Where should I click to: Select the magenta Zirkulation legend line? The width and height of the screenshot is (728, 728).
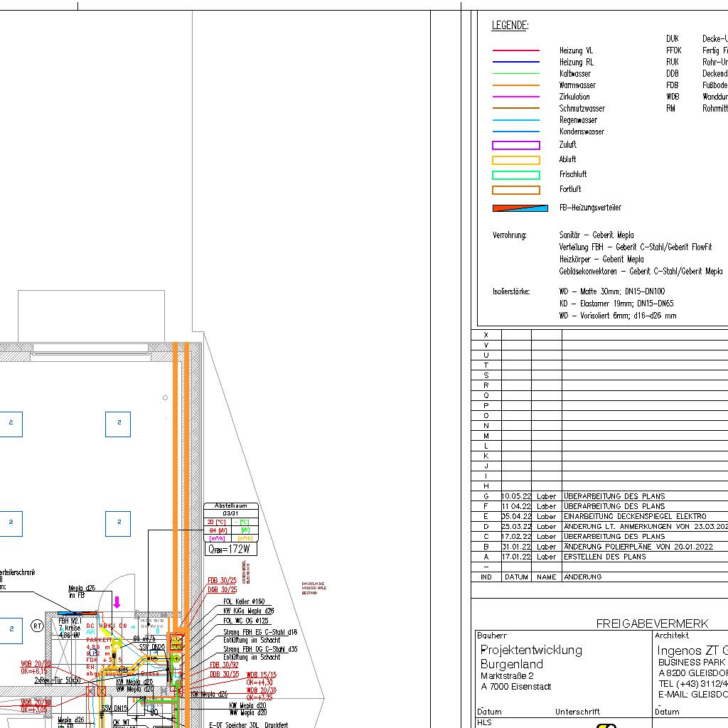[516, 97]
